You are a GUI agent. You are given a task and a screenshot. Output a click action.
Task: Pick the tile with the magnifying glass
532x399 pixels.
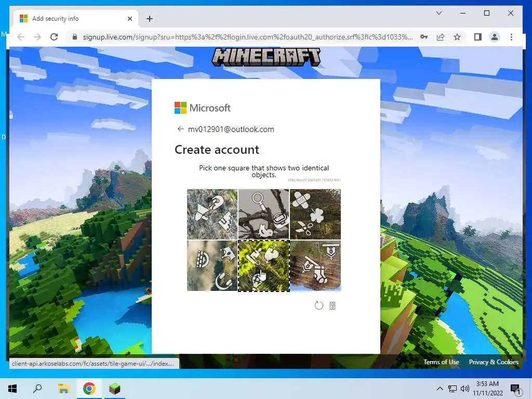coord(263,214)
